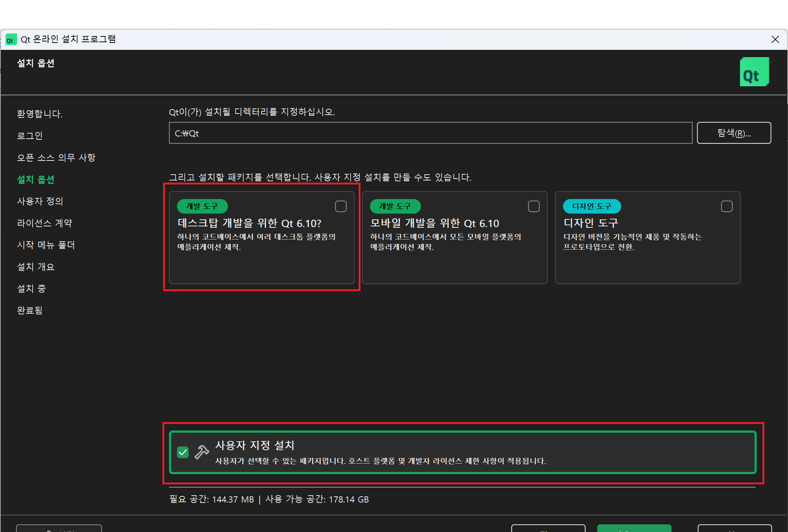Click the 설치 옵션 highlighted step
This screenshot has height=532, width=788.
[x=35, y=179]
